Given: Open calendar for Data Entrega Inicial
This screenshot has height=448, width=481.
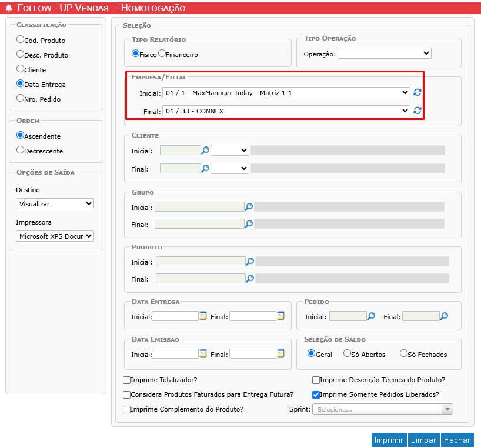Looking at the screenshot, I should (203, 316).
